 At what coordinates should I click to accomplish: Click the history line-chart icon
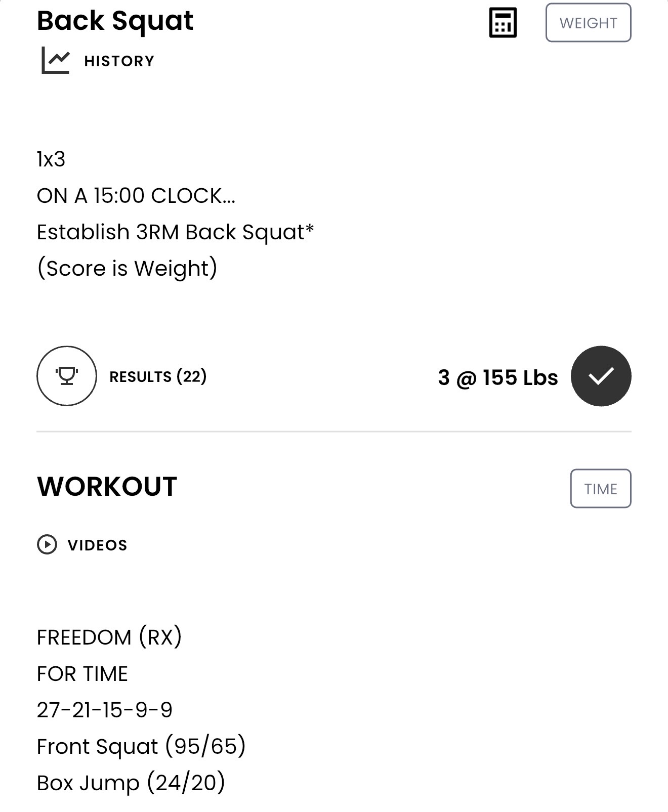pos(56,60)
